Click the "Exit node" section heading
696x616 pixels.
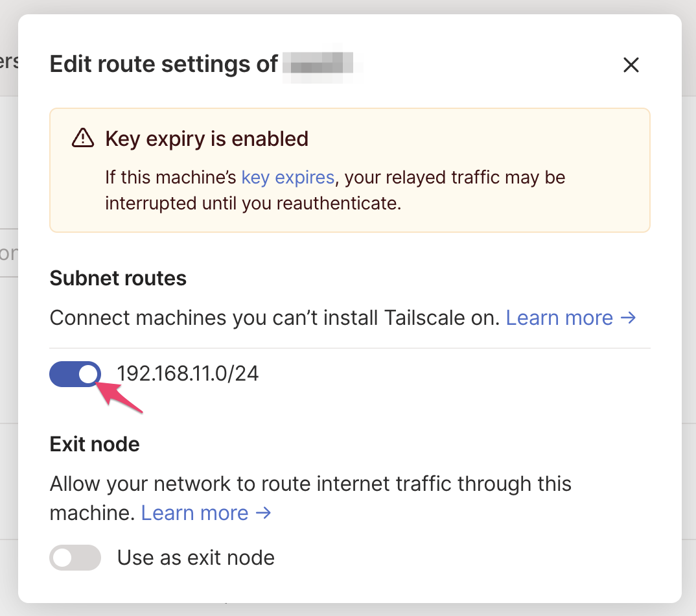click(x=95, y=444)
